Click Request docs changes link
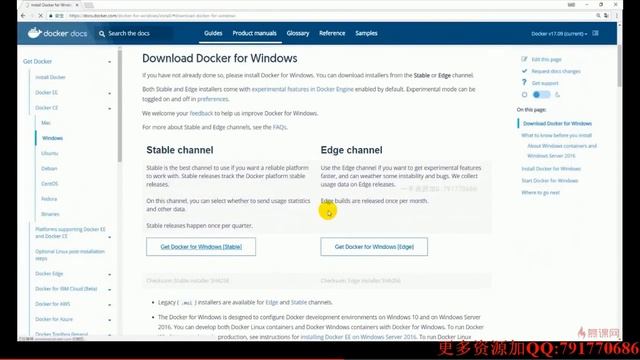Viewport: 640px width, 360px height. 556,71
